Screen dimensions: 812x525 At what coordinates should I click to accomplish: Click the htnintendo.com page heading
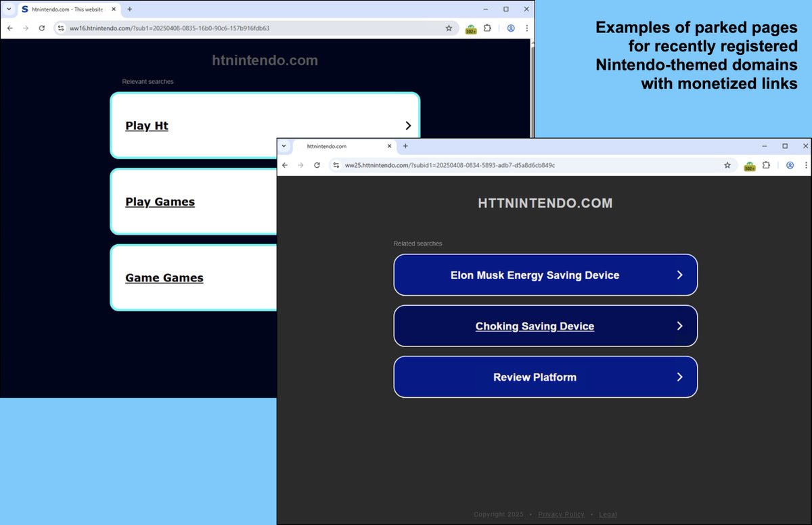pos(265,60)
